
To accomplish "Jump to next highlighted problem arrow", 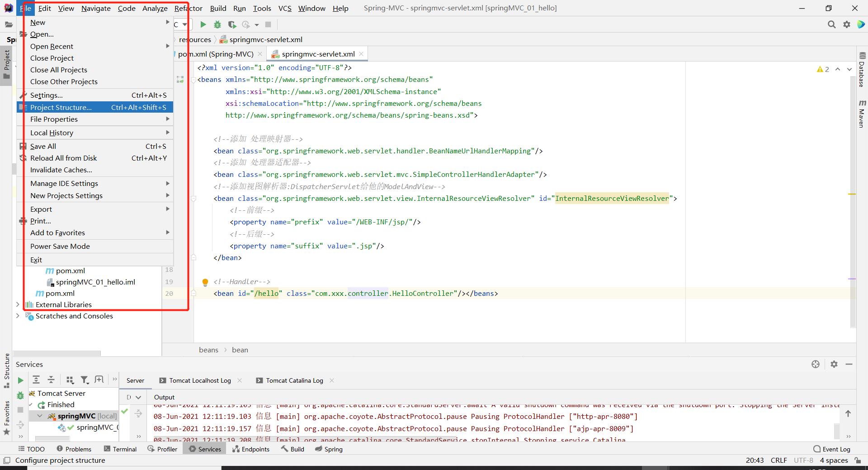I will 849,69.
